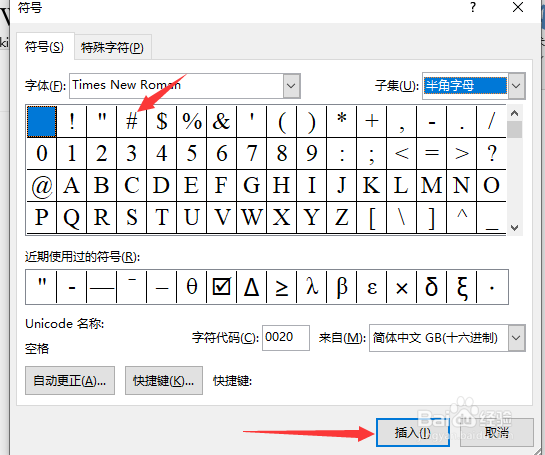Image resolution: width=545 pixels, height=455 pixels.
Task: Select the # symbol in the grid
Action: pyautogui.click(x=132, y=122)
